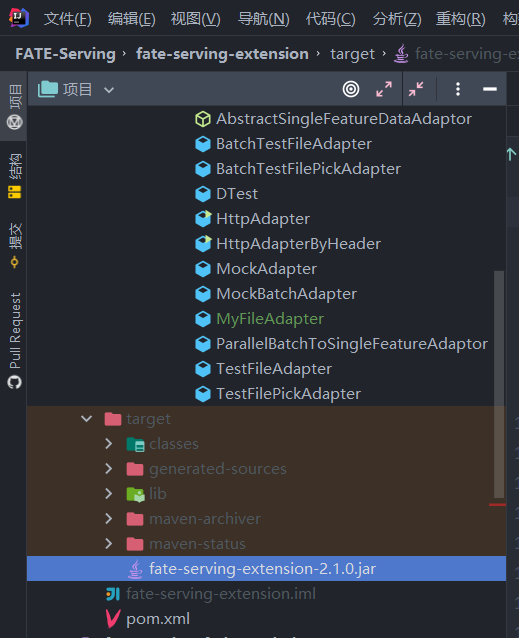Click the classes folder icon
Image resolution: width=519 pixels, height=638 pixels.
point(135,444)
